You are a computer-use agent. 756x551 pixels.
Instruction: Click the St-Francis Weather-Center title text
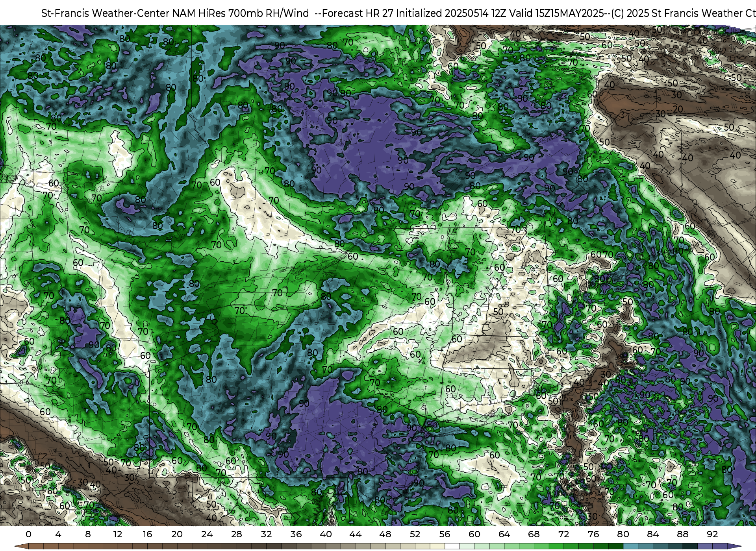point(106,13)
